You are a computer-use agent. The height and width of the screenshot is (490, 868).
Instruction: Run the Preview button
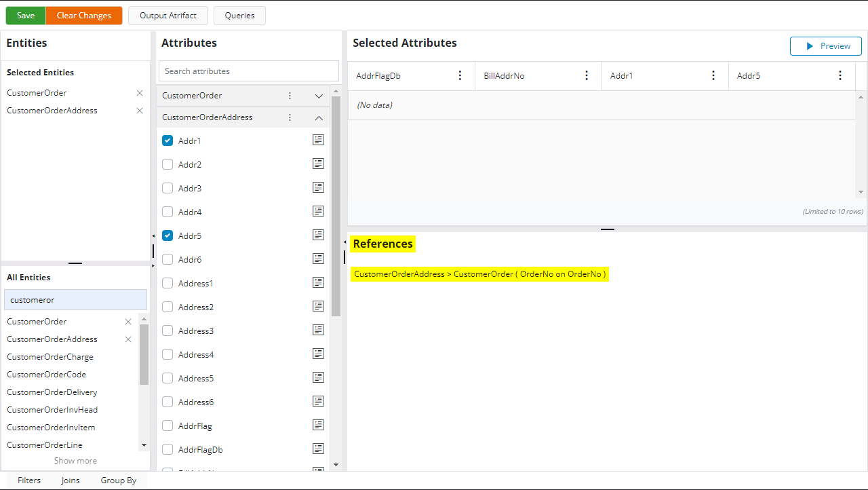pos(825,46)
